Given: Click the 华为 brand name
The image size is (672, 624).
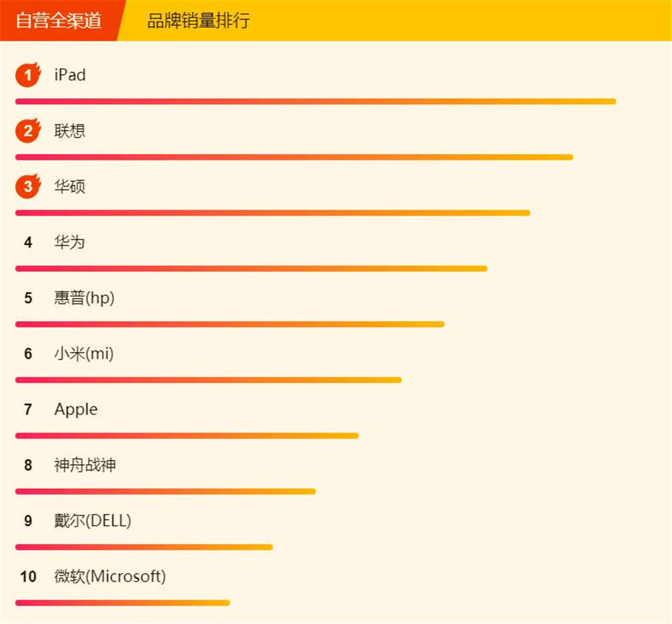Looking at the screenshot, I should point(69,242).
